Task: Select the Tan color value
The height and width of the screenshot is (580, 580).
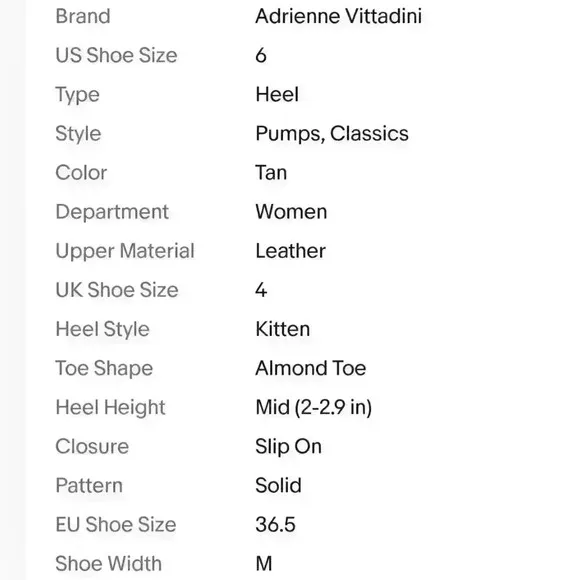Action: click(271, 173)
